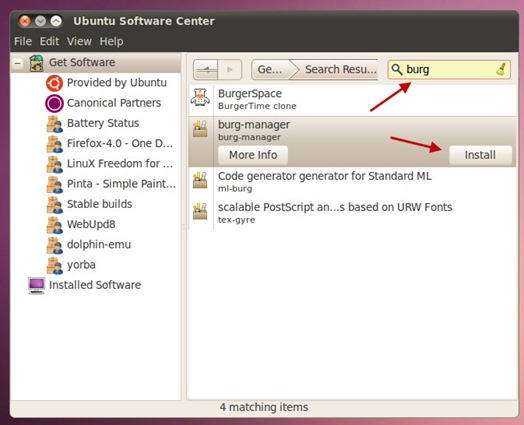Image resolution: width=524 pixels, height=425 pixels.
Task: Click the ml-burg package icon
Action: pos(200,180)
